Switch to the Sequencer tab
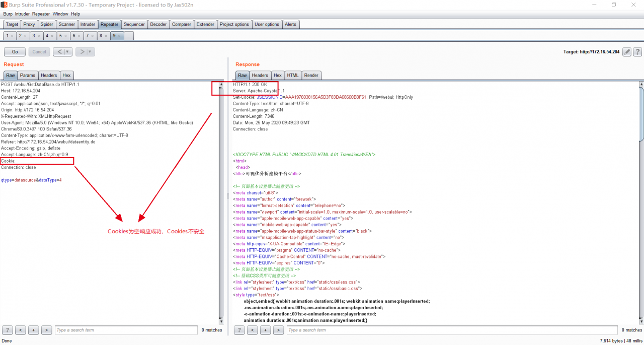This screenshot has width=644, height=345. pos(134,24)
